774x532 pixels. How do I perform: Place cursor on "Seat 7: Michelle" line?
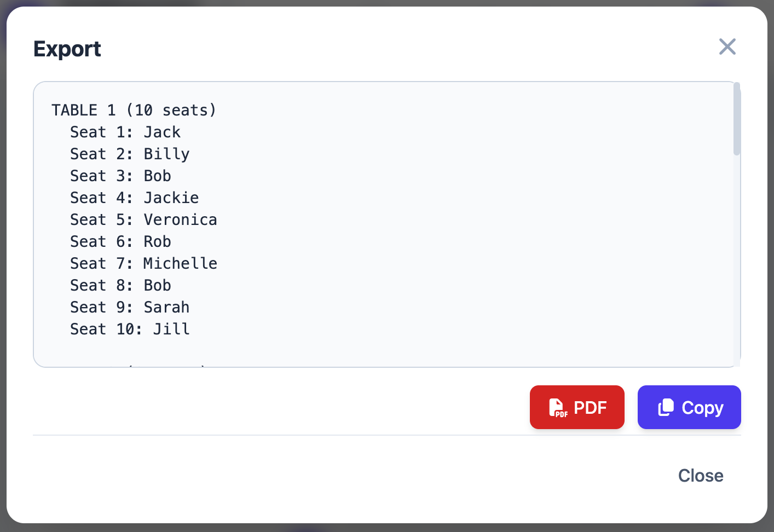143,264
